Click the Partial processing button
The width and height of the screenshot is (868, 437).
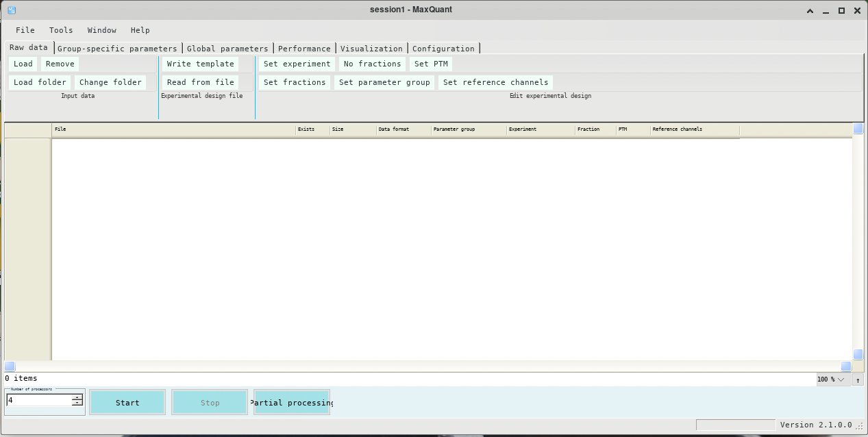pyautogui.click(x=292, y=403)
